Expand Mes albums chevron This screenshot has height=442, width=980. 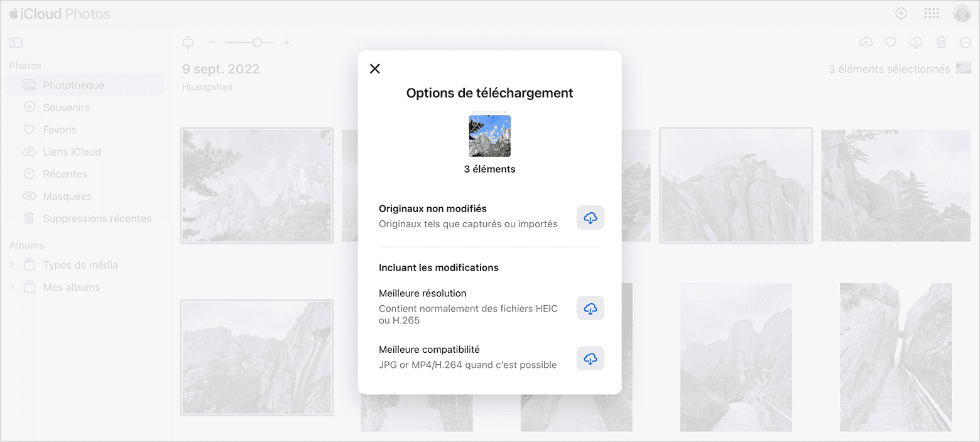[12, 287]
